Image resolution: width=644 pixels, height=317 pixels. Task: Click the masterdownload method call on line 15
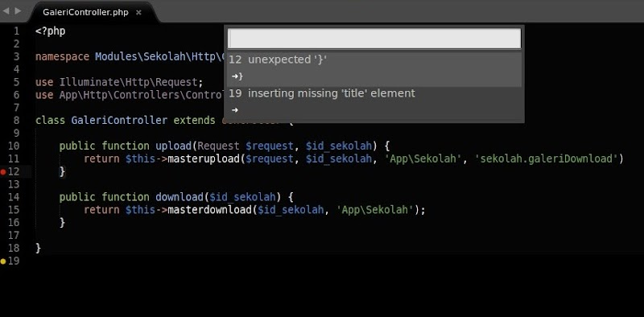(x=209, y=210)
